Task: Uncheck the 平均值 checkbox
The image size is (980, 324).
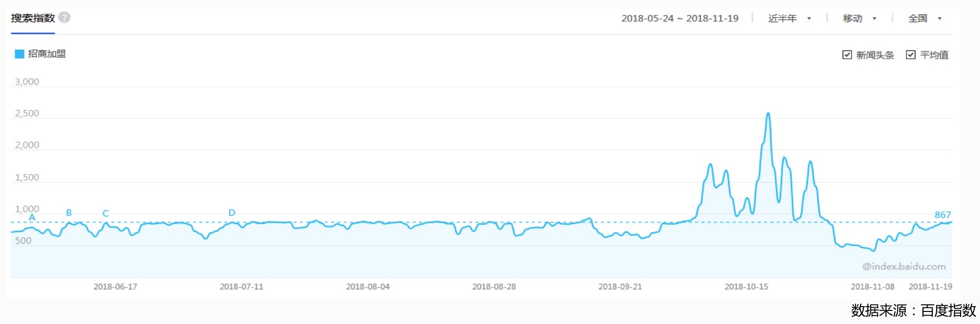Action: point(911,55)
